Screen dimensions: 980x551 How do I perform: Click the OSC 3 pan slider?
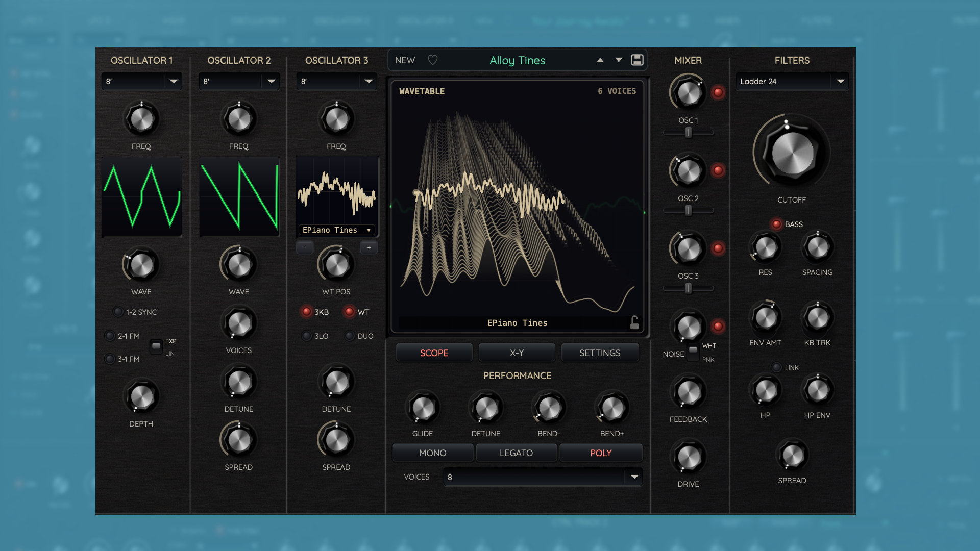click(x=689, y=288)
